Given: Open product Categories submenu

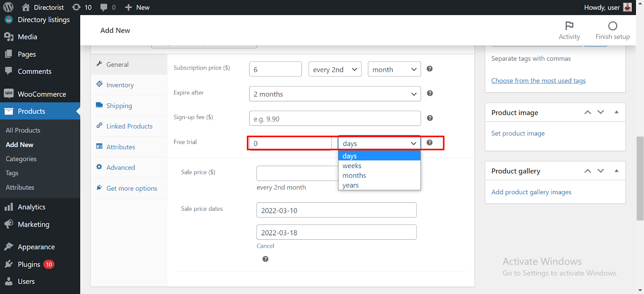Looking at the screenshot, I should (21, 159).
